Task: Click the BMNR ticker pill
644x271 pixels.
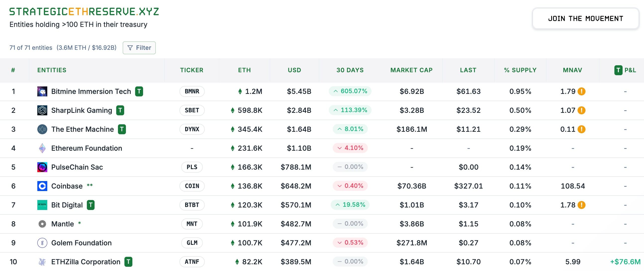Action: pyautogui.click(x=192, y=91)
